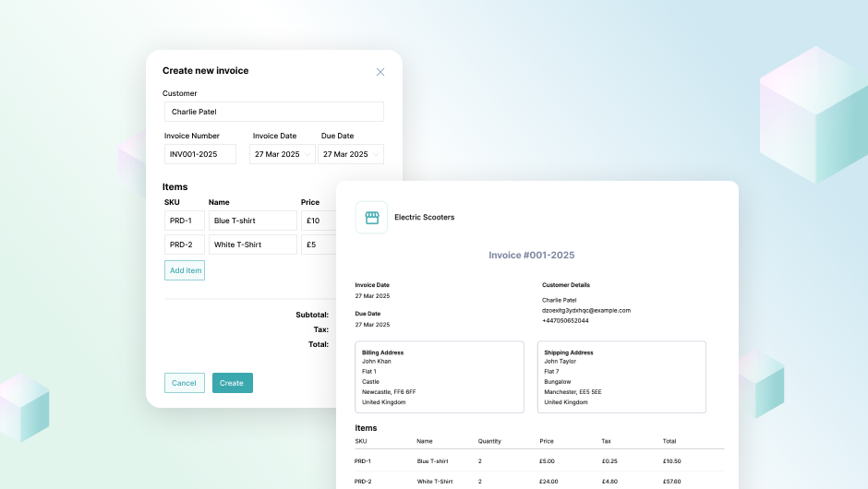The image size is (868, 489).
Task: Click the White T-Shirt name field
Action: (x=253, y=244)
